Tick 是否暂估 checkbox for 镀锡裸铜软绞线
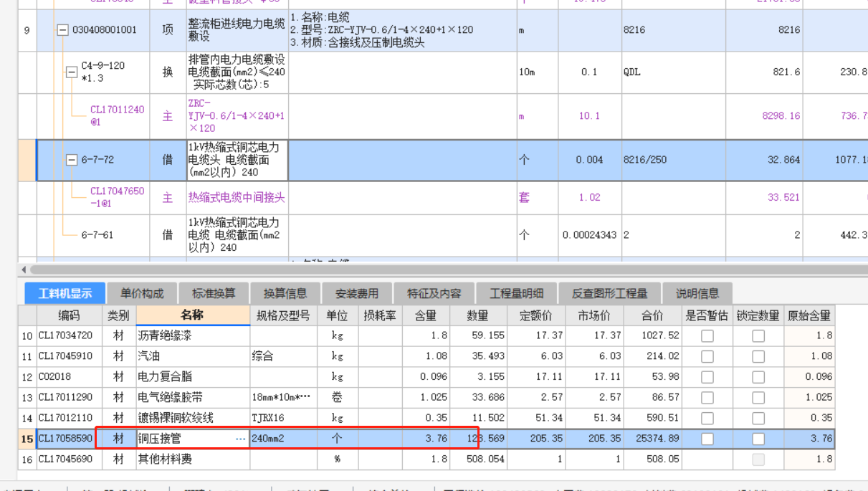 707,418
